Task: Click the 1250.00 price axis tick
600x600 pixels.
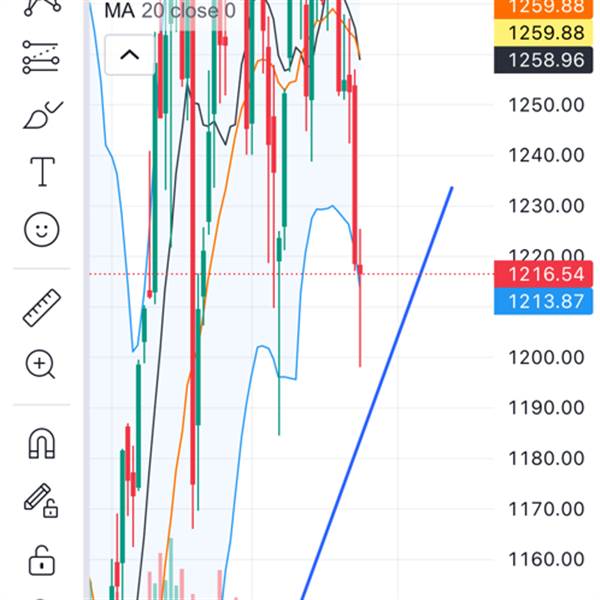Action: coord(546,105)
